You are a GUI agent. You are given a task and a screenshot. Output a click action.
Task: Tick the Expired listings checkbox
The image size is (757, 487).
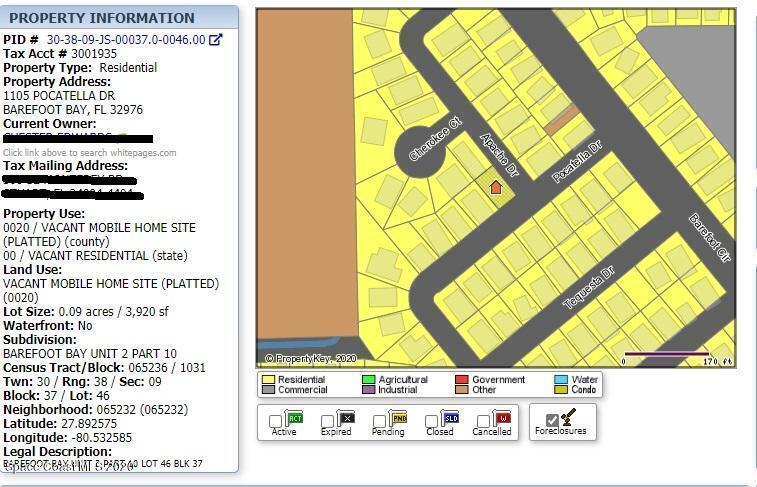click(328, 421)
